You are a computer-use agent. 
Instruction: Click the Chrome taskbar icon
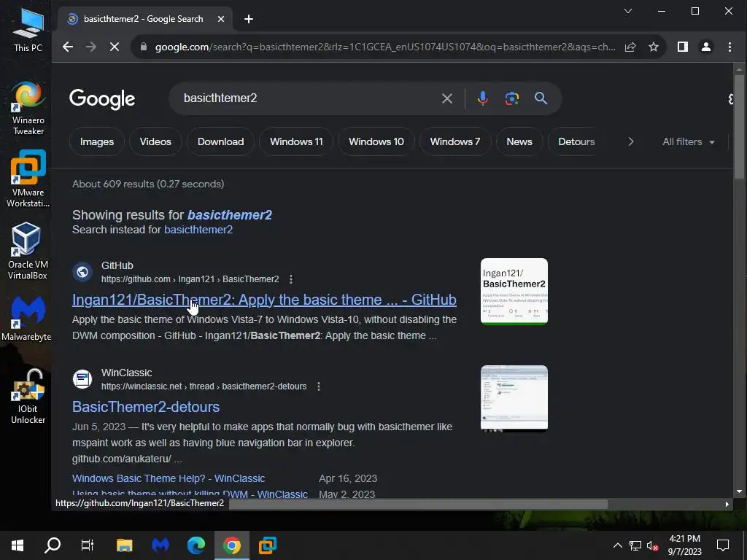pos(231,545)
